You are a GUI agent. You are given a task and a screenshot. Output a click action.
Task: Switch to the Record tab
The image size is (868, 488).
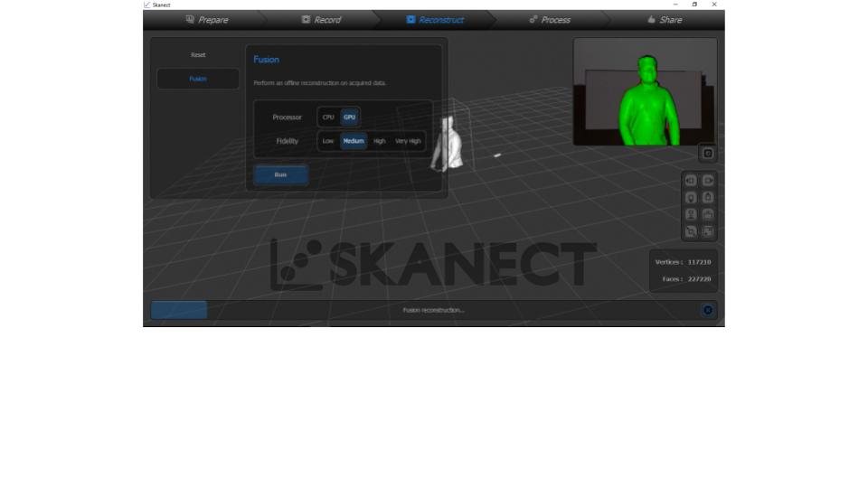[321, 20]
